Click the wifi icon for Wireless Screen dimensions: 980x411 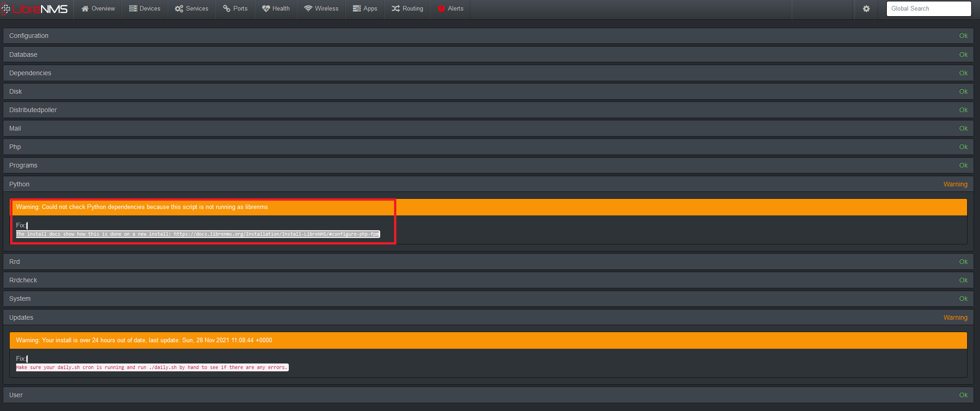(308, 9)
